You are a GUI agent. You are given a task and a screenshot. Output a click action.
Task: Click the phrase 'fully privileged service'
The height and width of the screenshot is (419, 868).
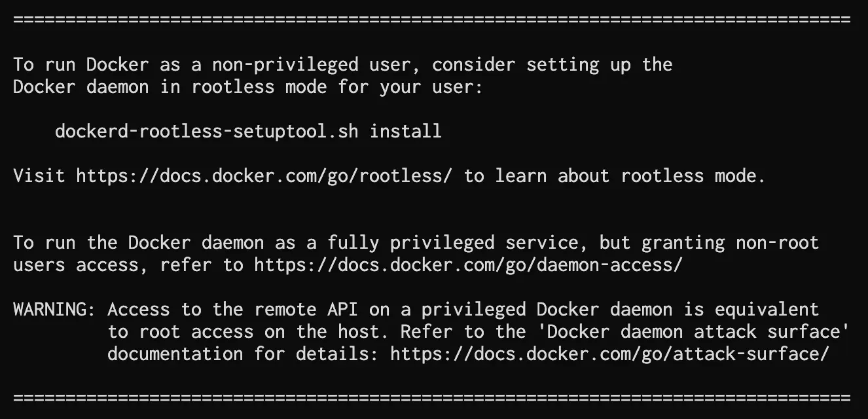452,243
